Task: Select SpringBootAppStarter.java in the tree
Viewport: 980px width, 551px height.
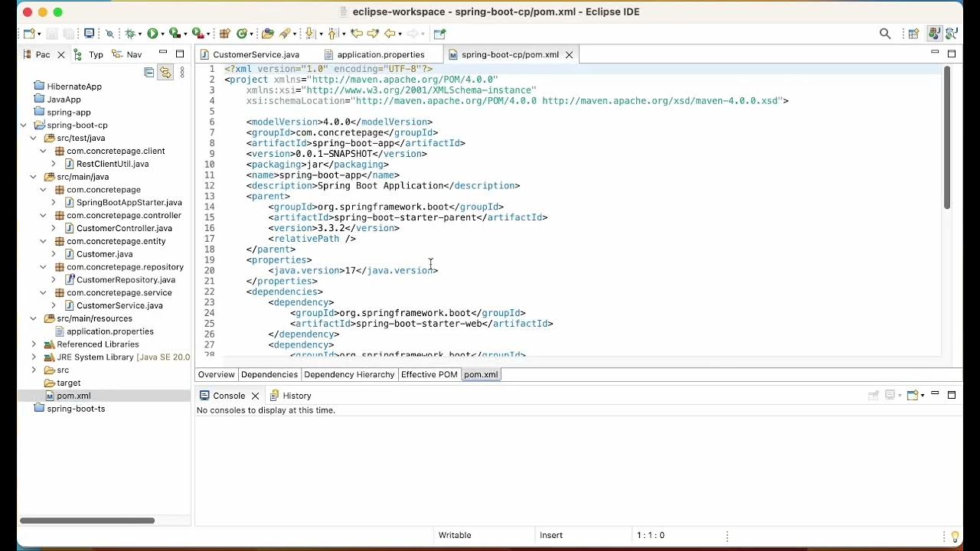Action: pyautogui.click(x=129, y=203)
